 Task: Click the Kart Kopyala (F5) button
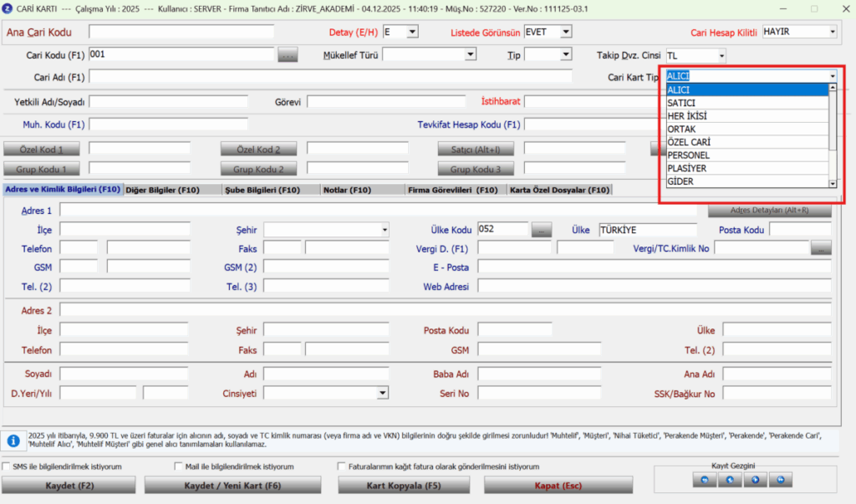coord(404,486)
